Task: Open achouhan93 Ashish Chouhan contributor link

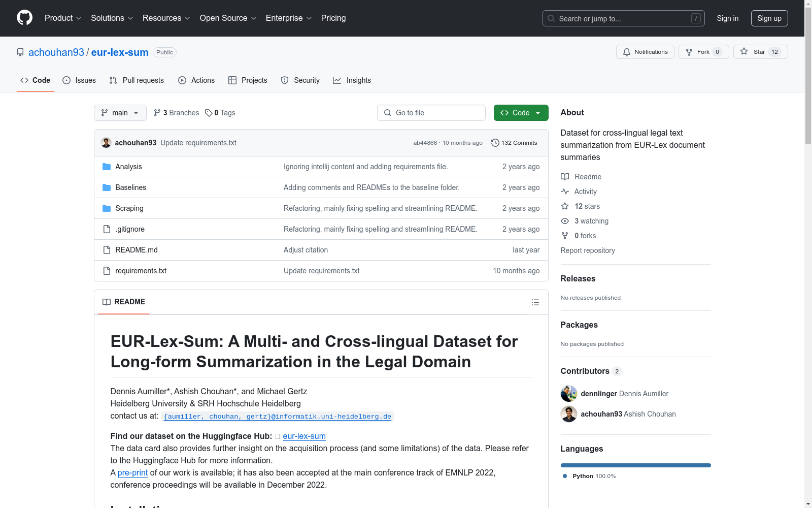Action: (x=628, y=414)
